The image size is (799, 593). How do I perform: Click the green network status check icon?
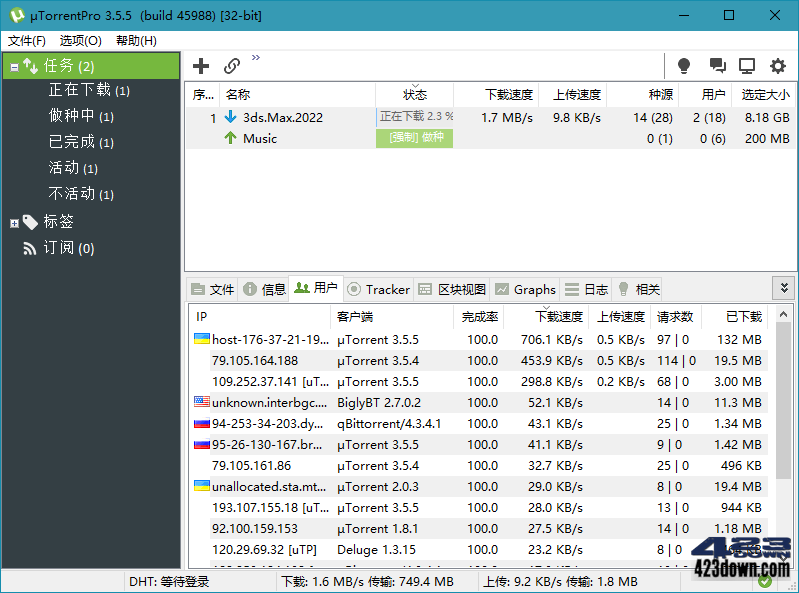coord(764,581)
